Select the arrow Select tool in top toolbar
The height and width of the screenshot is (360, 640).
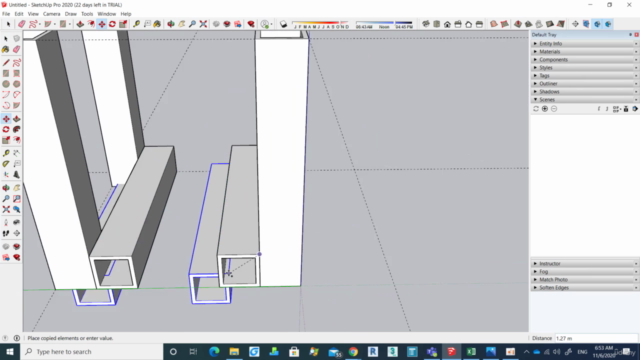[8, 24]
